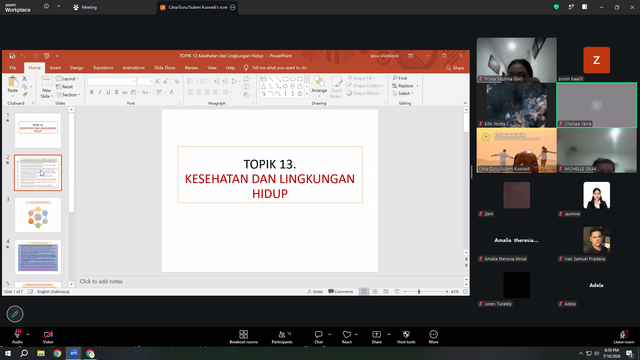This screenshot has height=360, width=640.
Task: Open the More options button
Action: 433,337
